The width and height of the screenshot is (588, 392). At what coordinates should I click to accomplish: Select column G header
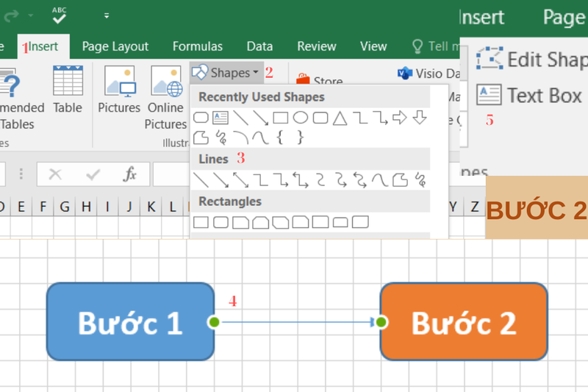[65, 207]
